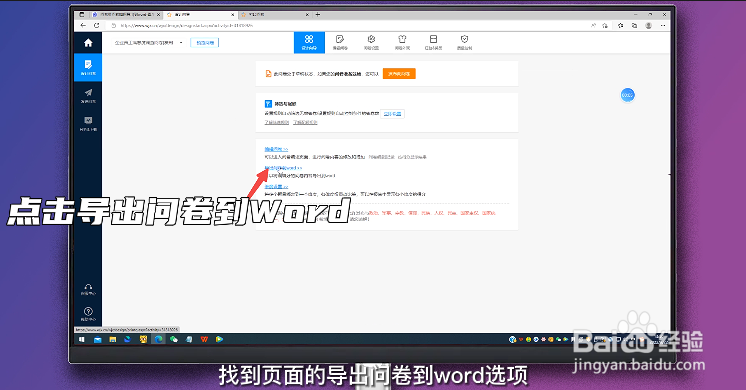Click the export questionnaire to Word link
This screenshot has width=746, height=390.
pyautogui.click(x=283, y=168)
